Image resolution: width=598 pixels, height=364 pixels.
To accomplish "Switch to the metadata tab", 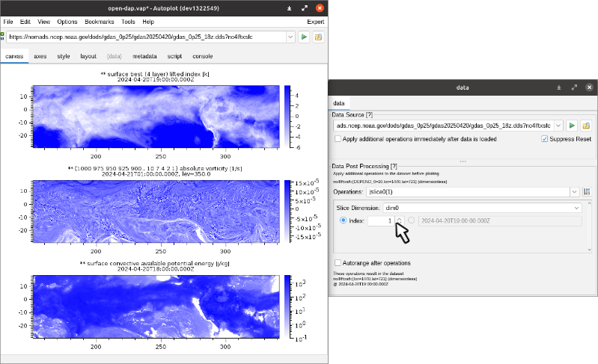I will 144,56.
